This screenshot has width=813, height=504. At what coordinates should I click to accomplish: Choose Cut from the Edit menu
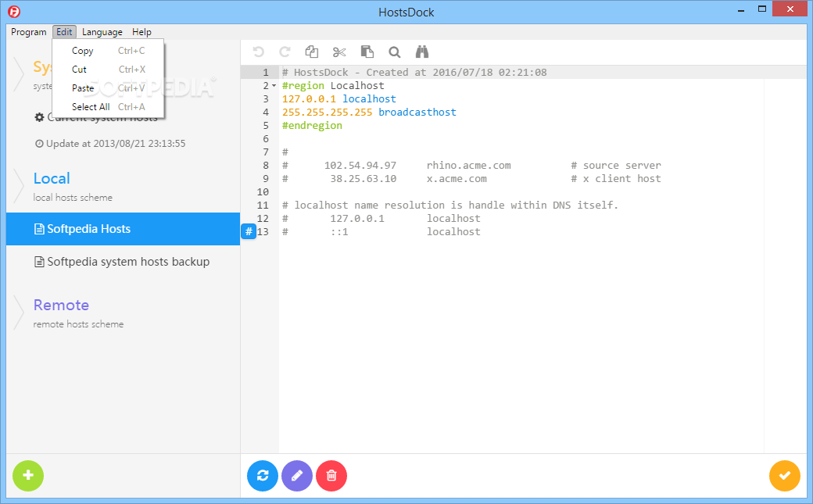click(x=108, y=70)
